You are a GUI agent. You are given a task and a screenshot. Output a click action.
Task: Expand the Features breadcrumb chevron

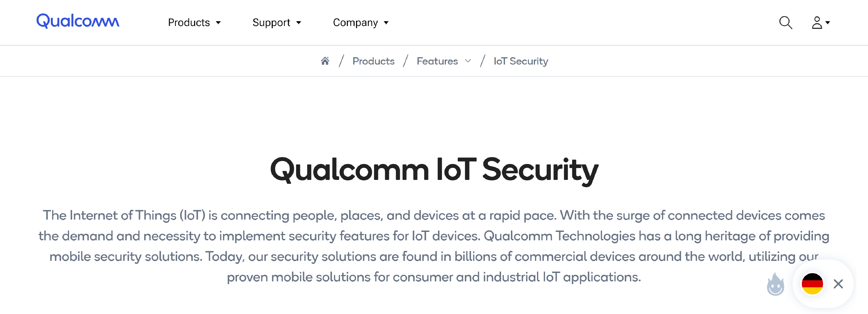coord(468,61)
